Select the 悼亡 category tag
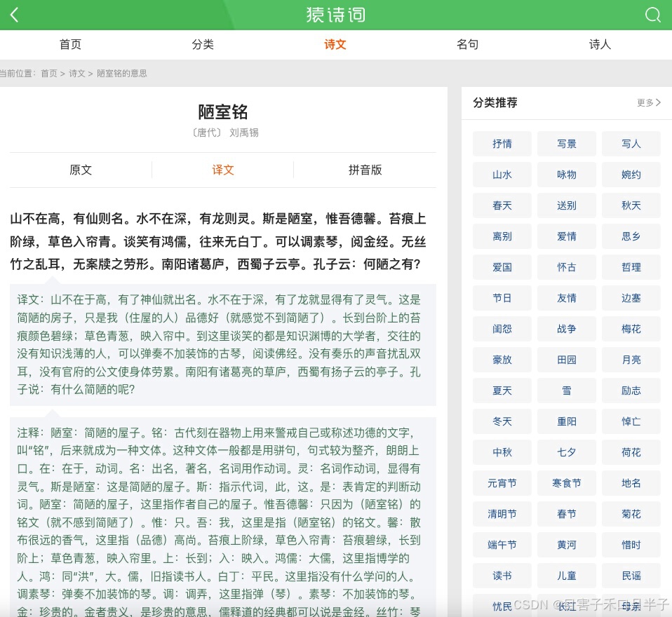 [631, 421]
